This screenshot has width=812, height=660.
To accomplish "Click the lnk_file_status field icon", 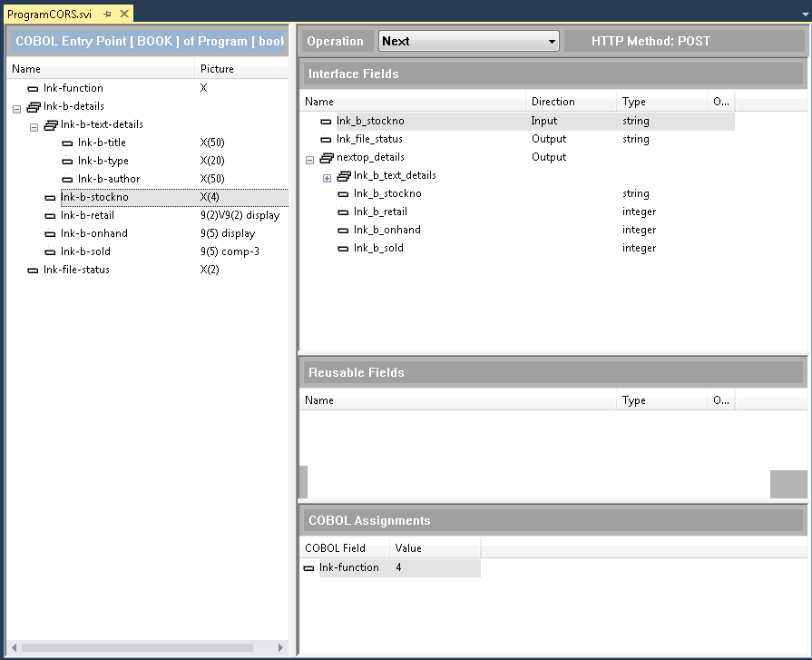I will (x=327, y=140).
